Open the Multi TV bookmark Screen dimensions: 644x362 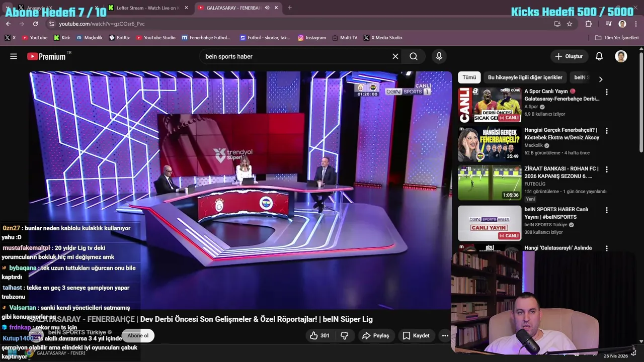(x=345, y=38)
